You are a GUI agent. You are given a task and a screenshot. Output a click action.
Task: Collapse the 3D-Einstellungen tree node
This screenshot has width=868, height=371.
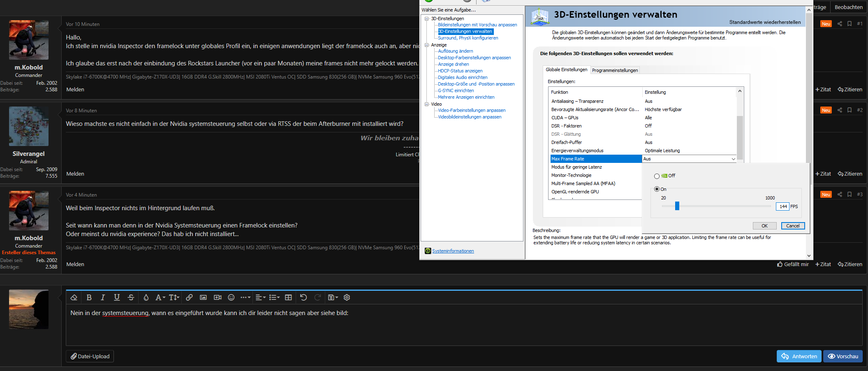(x=427, y=19)
